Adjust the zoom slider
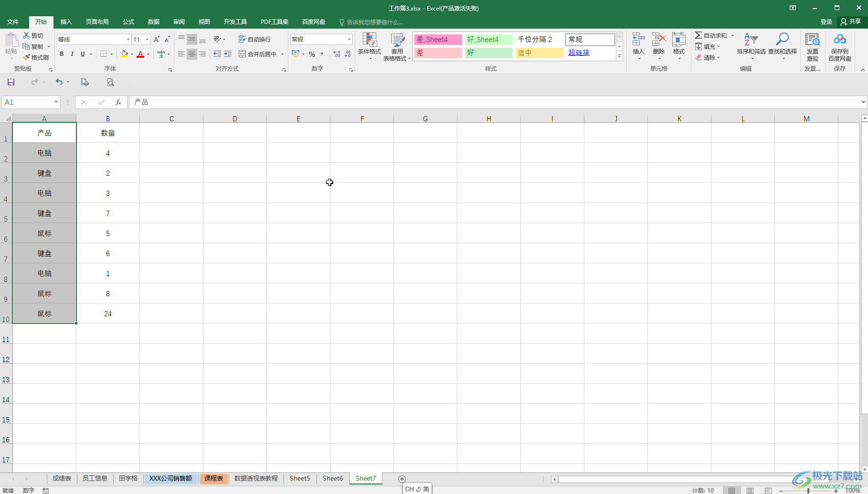This screenshot has height=494, width=868. click(808, 491)
